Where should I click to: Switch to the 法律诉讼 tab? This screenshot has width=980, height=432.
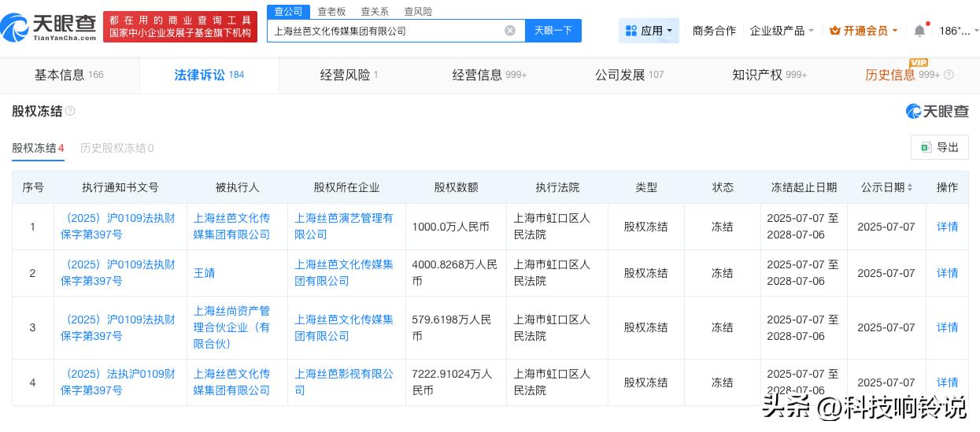209,75
